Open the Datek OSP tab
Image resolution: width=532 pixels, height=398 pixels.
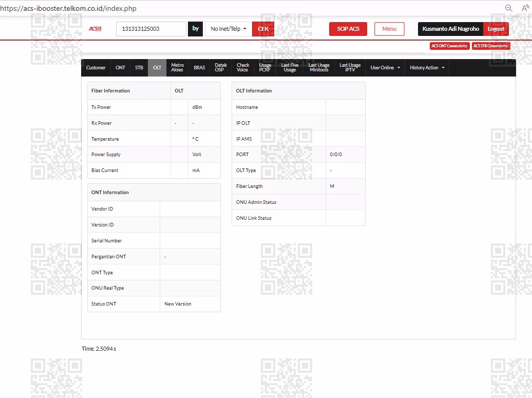[220, 67]
